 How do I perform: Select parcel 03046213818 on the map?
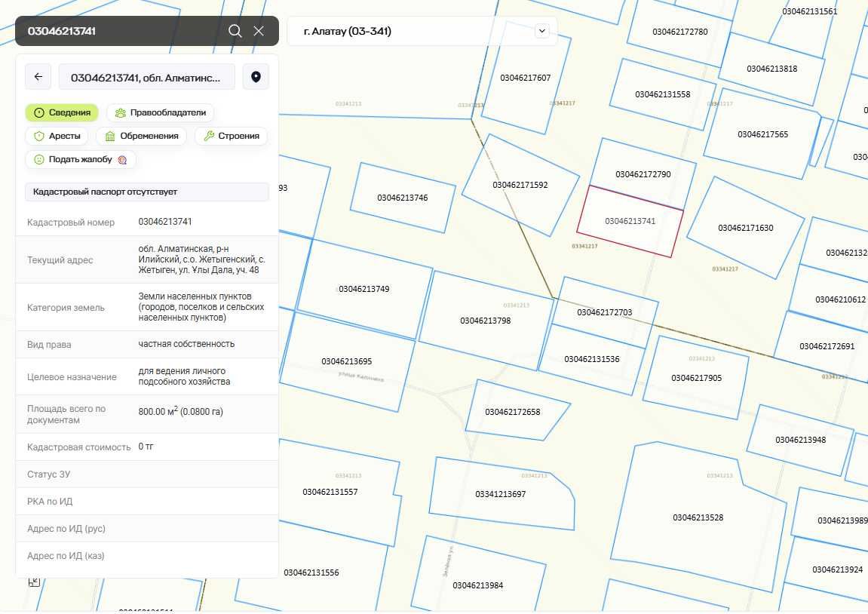tap(771, 69)
